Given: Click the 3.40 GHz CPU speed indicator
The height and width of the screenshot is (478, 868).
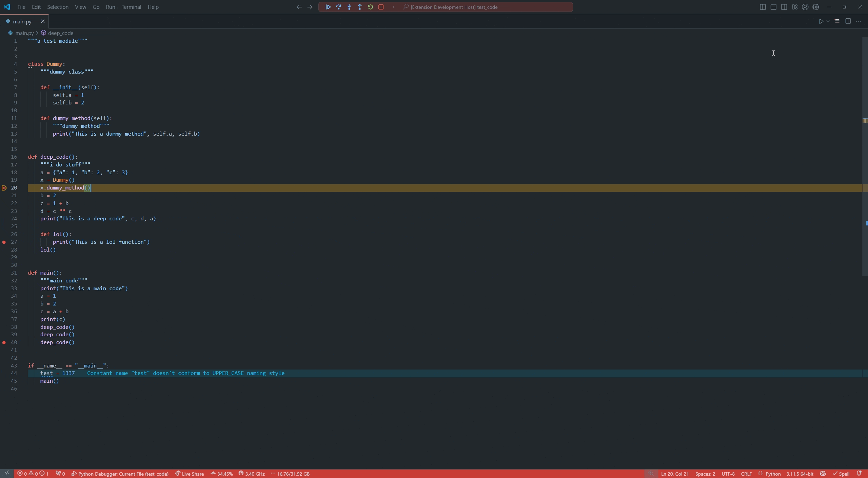Looking at the screenshot, I should tap(252, 474).
